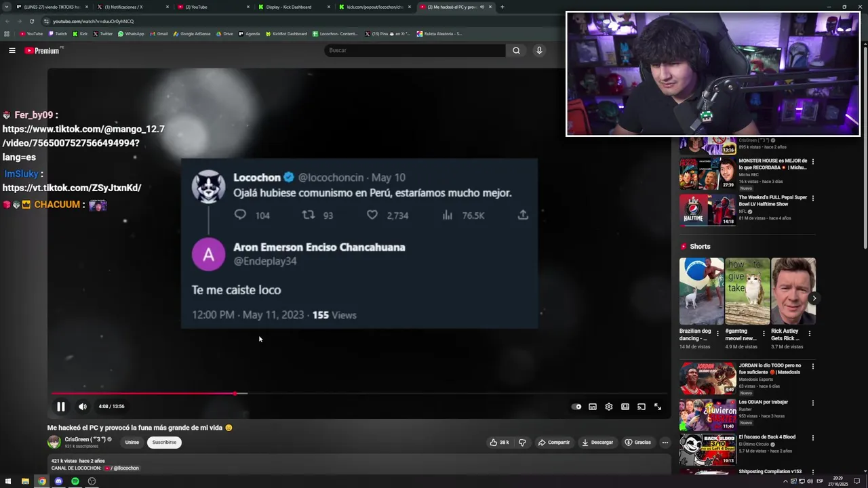This screenshot has height=488, width=868.
Task: Open Spotify from the taskbar
Action: 75,481
